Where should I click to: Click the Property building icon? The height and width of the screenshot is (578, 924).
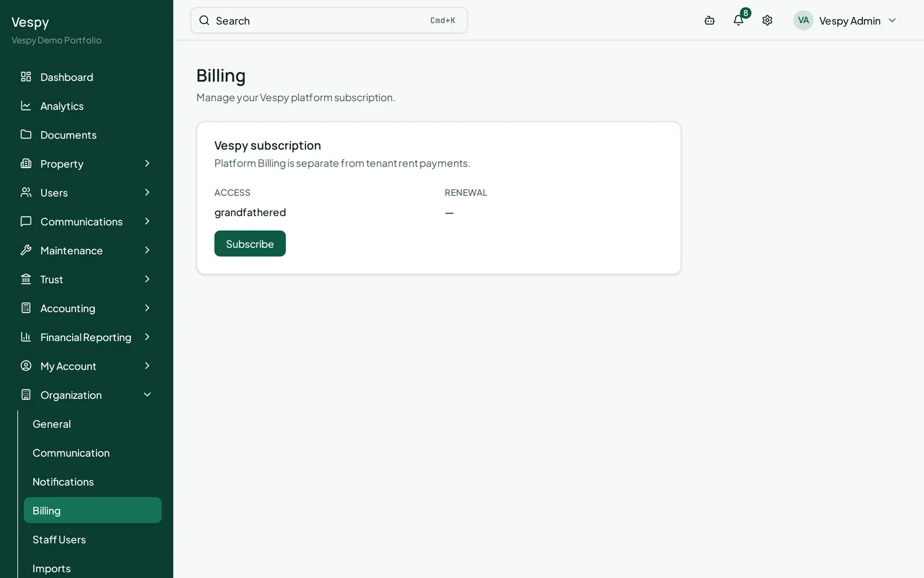(x=26, y=164)
